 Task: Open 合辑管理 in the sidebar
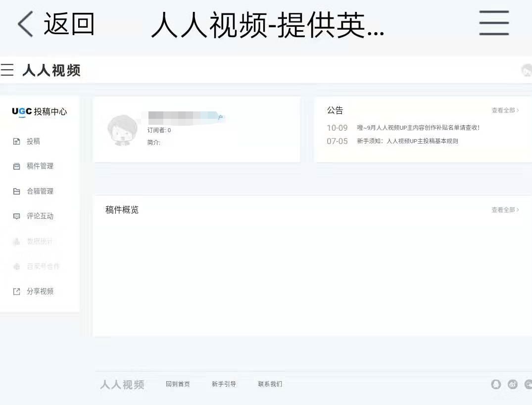(x=40, y=191)
